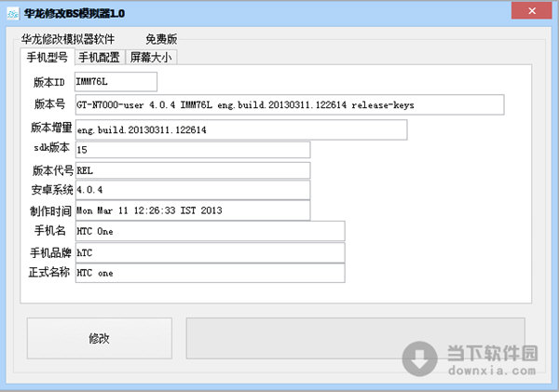Click the 手机品牌 field containing hTC
Screen dimensions: 559x392
[x=210, y=252]
